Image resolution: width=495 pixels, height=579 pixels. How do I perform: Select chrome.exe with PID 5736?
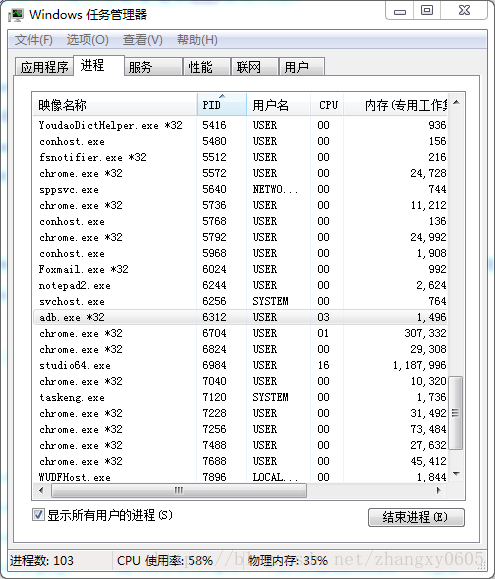240,205
